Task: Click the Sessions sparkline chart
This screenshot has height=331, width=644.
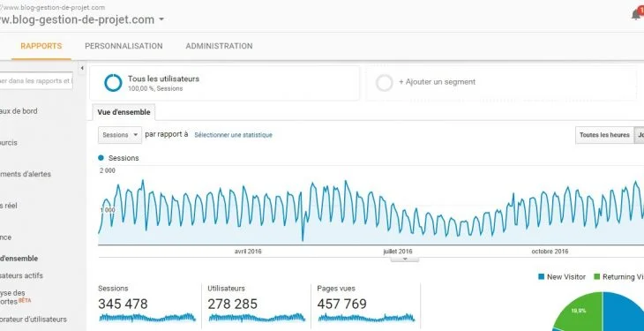Action: pyautogui.click(x=147, y=318)
